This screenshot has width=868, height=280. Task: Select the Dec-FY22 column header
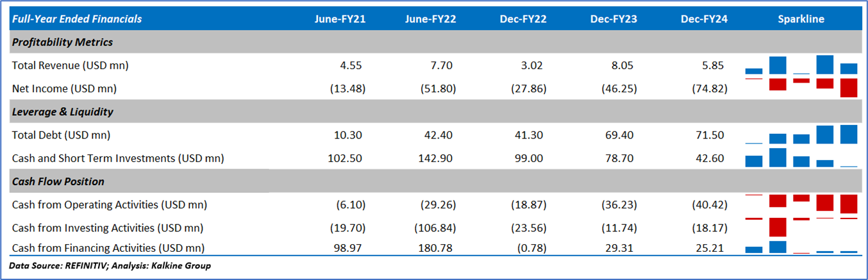(523, 19)
